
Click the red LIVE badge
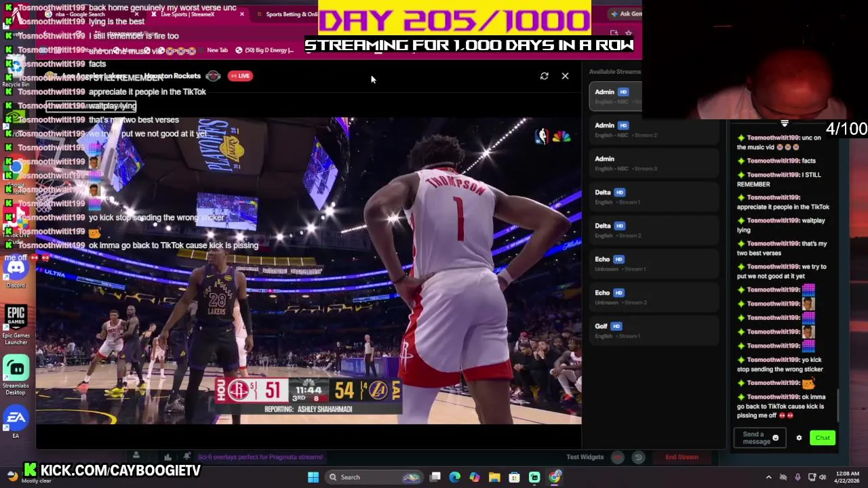pyautogui.click(x=240, y=76)
